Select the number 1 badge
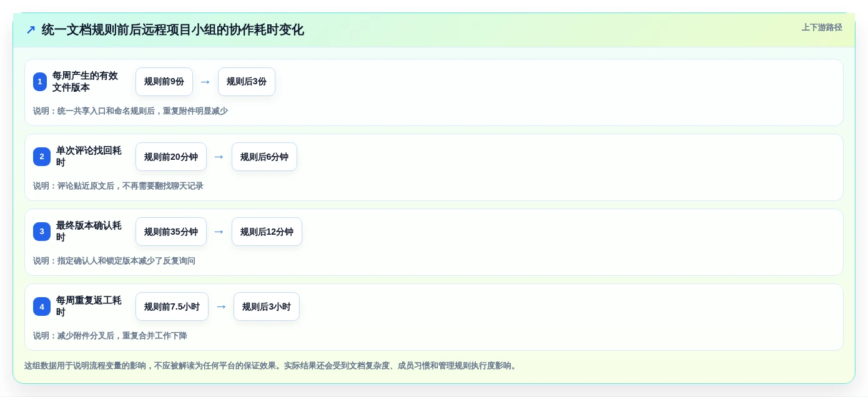This screenshot has height=397, width=868. (x=40, y=82)
